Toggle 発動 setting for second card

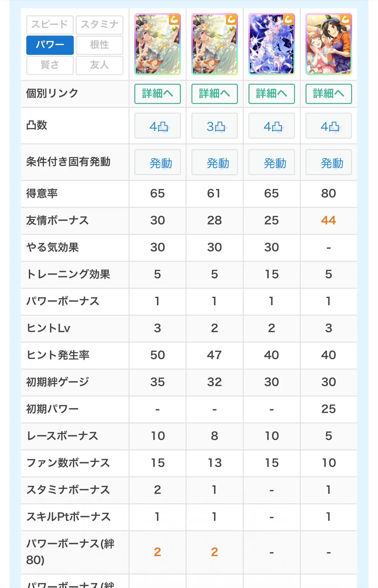(x=214, y=162)
